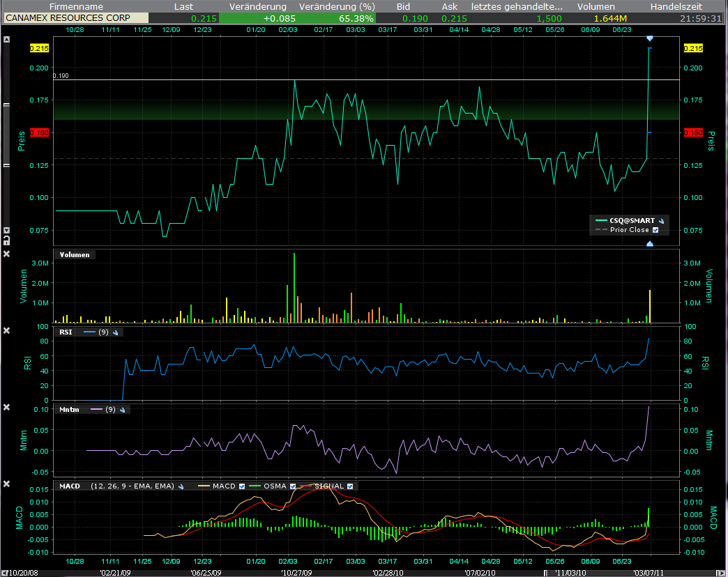The image size is (728, 577).
Task: Toggle the MACD line checkbox
Action: coord(242,486)
